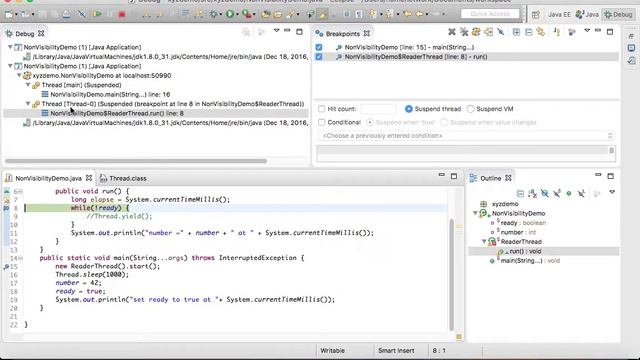The image size is (640, 360).
Task: Click Hide Fields icon in Outline
Action: coord(544,193)
